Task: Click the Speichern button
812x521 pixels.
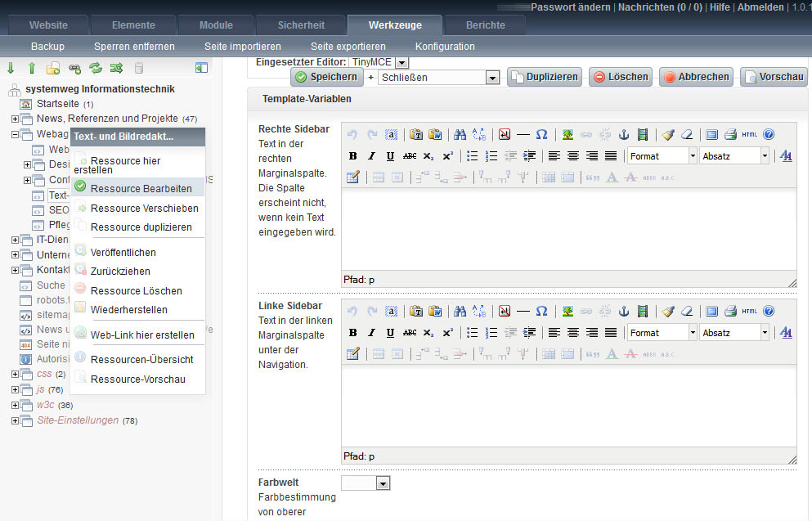Action: [327, 77]
